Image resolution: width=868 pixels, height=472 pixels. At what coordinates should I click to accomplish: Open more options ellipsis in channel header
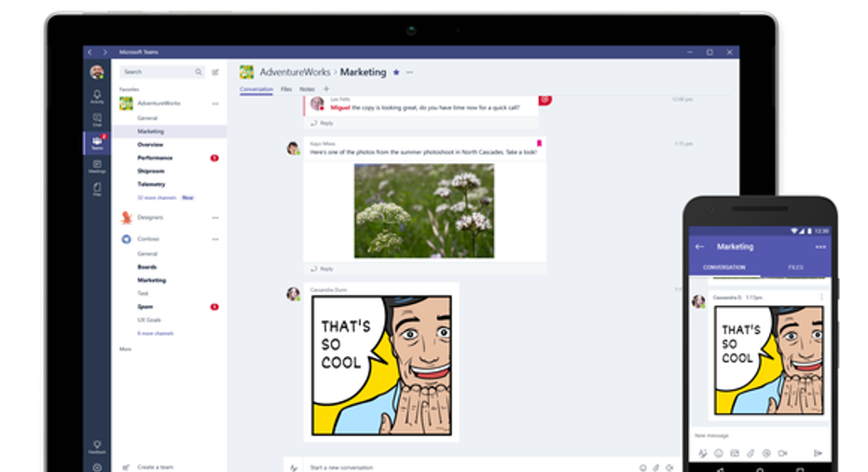[x=409, y=72]
